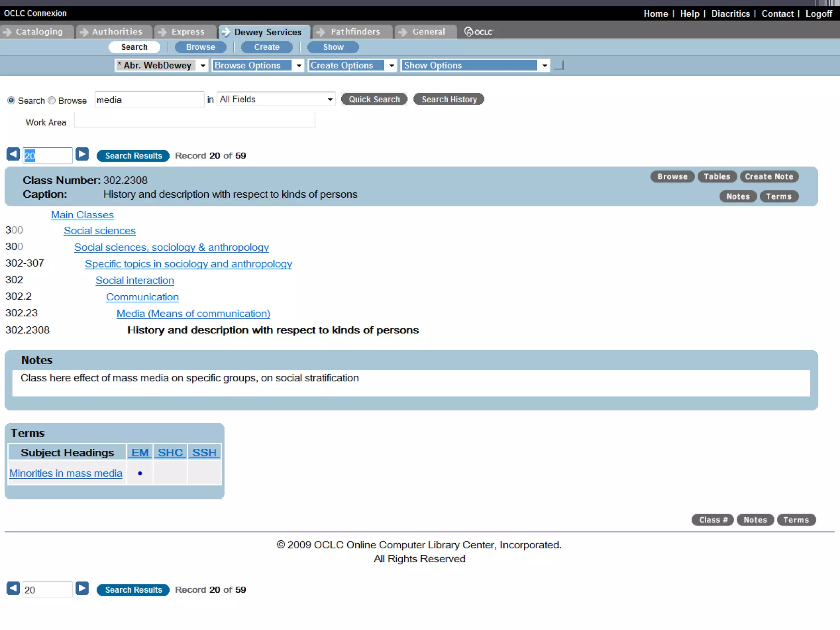Click the top previous record arrow
Screen dimensions: 840x630
pos(13,154)
